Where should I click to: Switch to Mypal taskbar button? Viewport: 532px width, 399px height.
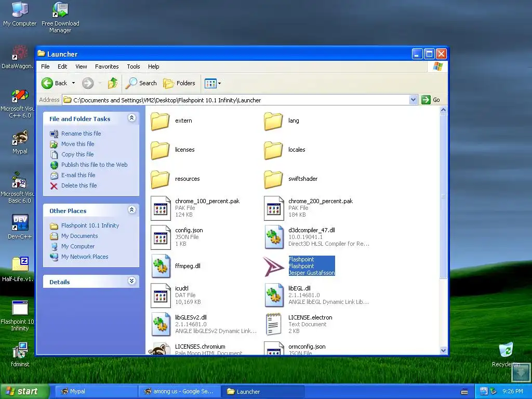[x=96, y=392]
